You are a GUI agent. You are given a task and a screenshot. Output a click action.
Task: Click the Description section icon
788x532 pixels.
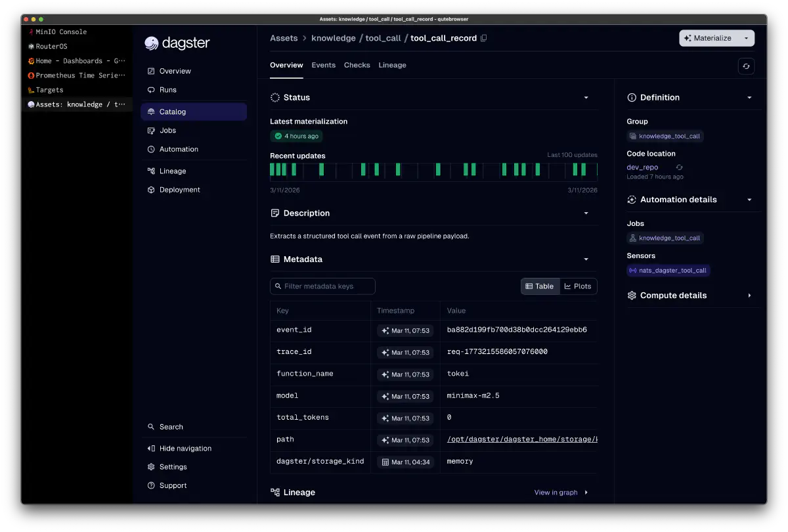pos(275,213)
